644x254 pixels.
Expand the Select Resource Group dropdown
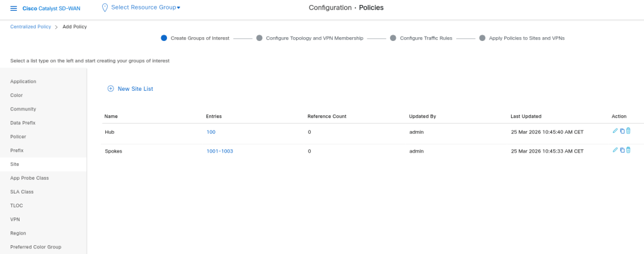[146, 8]
